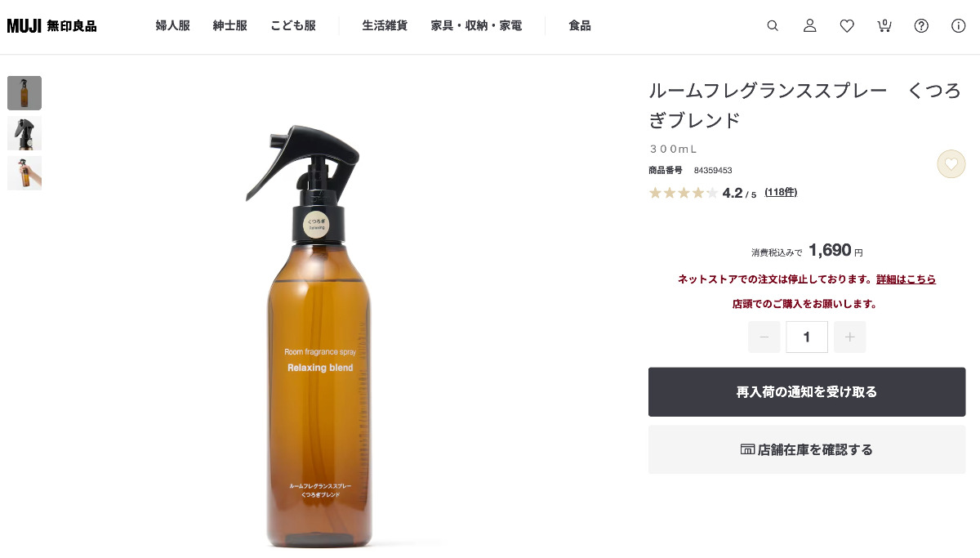Screen dimensions: 980x558
Task: Toggle the product favorite heart button
Action: pyautogui.click(x=951, y=164)
